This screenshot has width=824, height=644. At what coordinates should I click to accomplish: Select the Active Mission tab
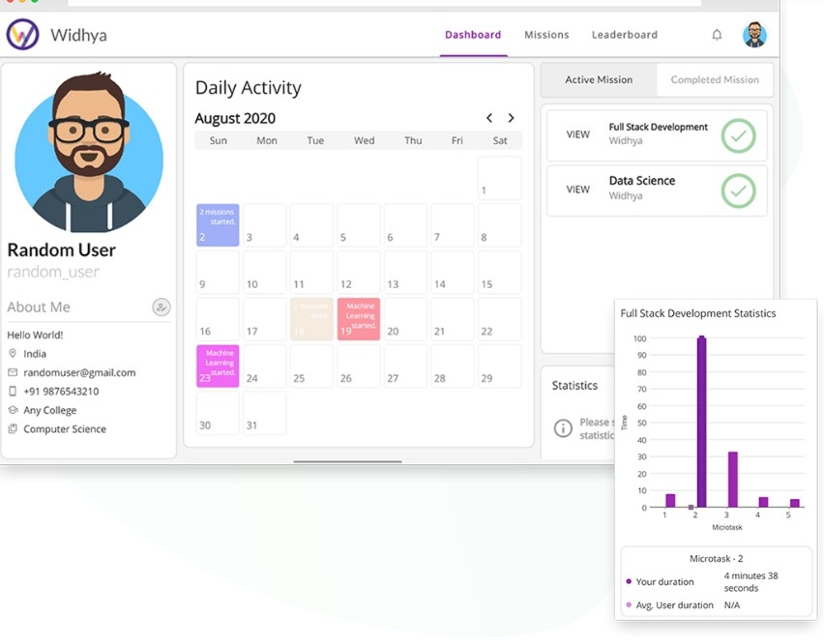click(x=599, y=80)
